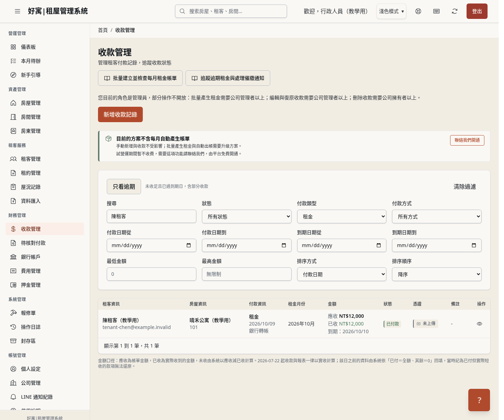The height and width of the screenshot is (420, 504).
Task: Open the 排序方式 dropdown showing 付款日期
Action: click(342, 274)
